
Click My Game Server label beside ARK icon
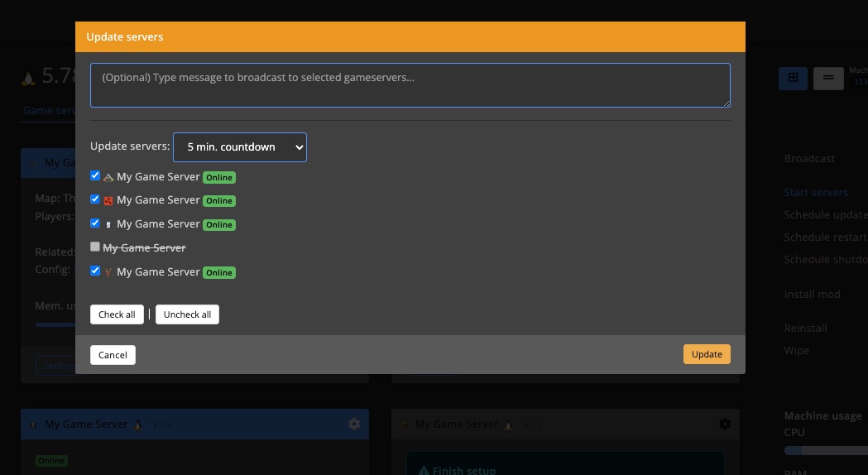[x=158, y=177]
